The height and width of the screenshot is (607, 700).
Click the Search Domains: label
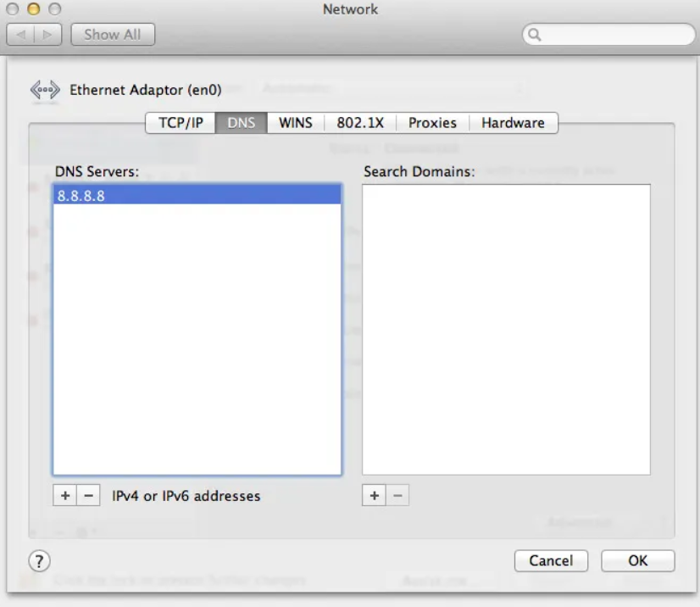click(419, 171)
